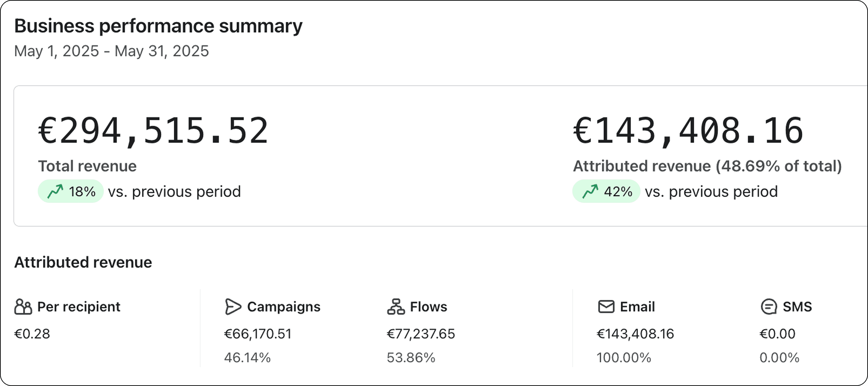Click the Per recipient people icon

point(23,307)
